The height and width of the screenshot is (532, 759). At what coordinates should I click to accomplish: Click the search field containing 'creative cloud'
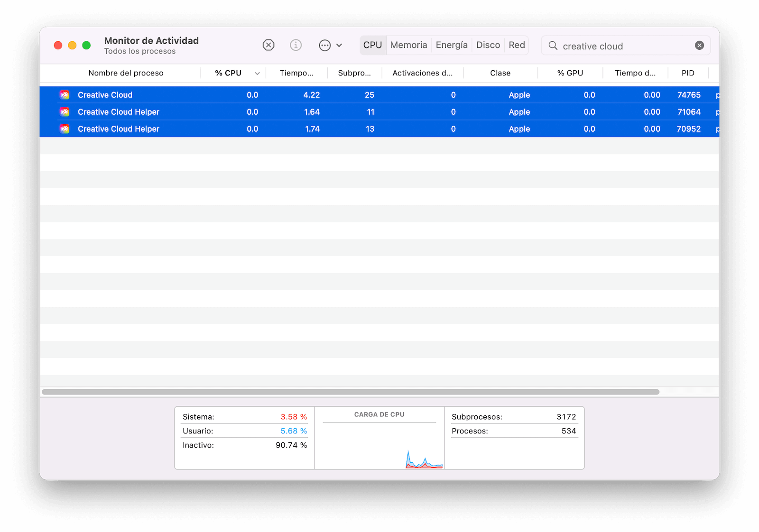pos(626,46)
